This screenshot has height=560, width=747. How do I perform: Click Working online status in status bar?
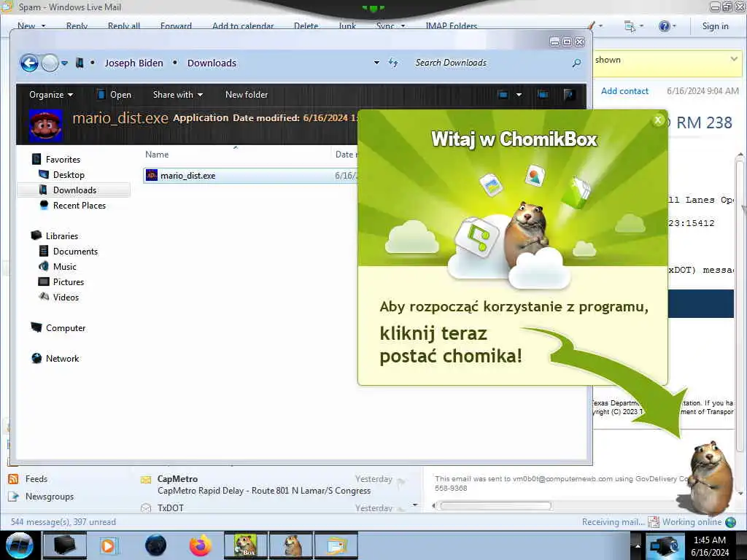pos(692,522)
